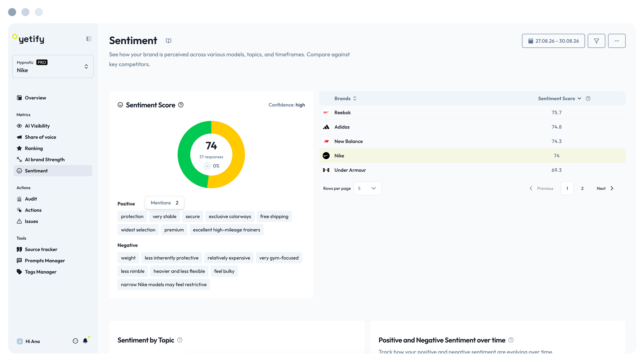
Task: Sort table by Brands column
Action: pos(345,99)
